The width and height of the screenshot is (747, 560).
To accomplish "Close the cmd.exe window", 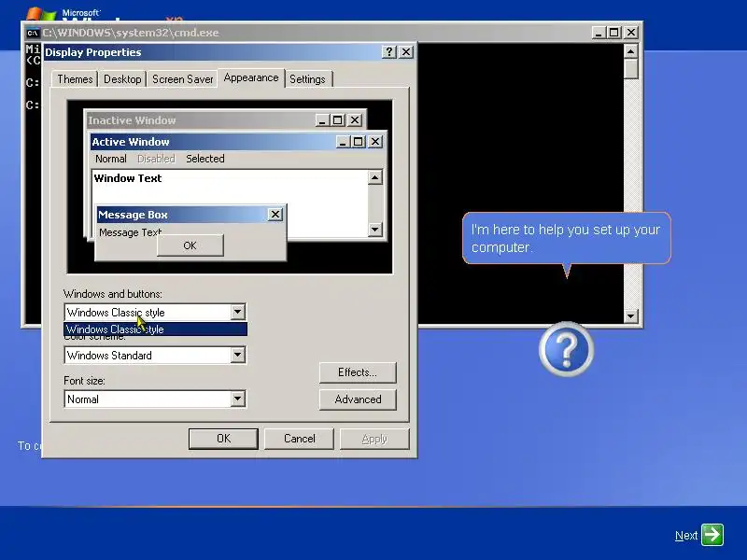I will click(631, 33).
